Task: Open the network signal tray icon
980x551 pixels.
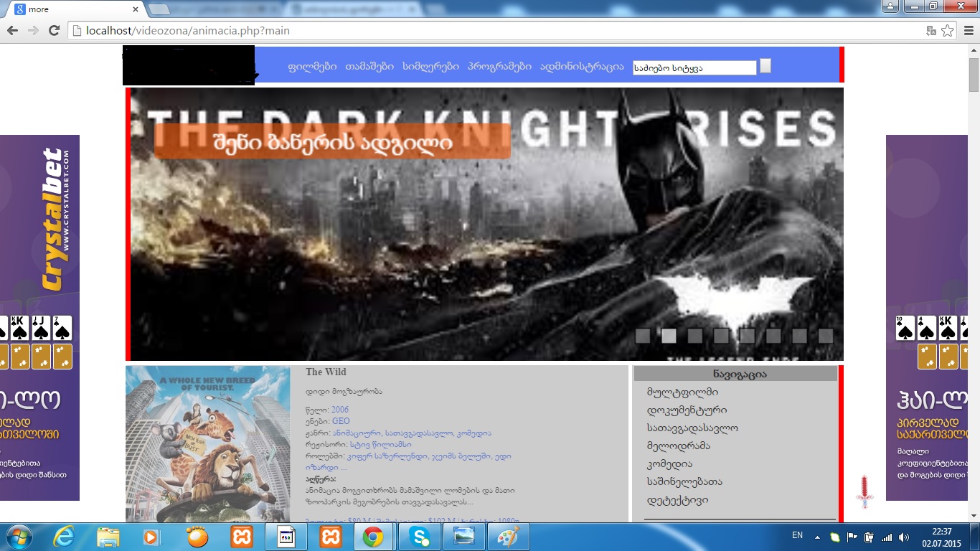Action: click(887, 537)
